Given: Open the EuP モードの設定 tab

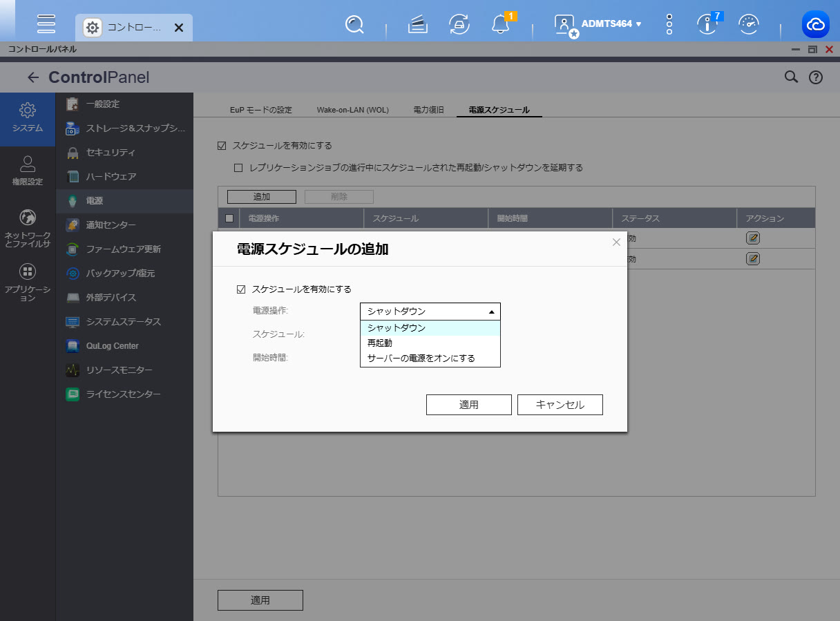Looking at the screenshot, I should click(x=261, y=110).
